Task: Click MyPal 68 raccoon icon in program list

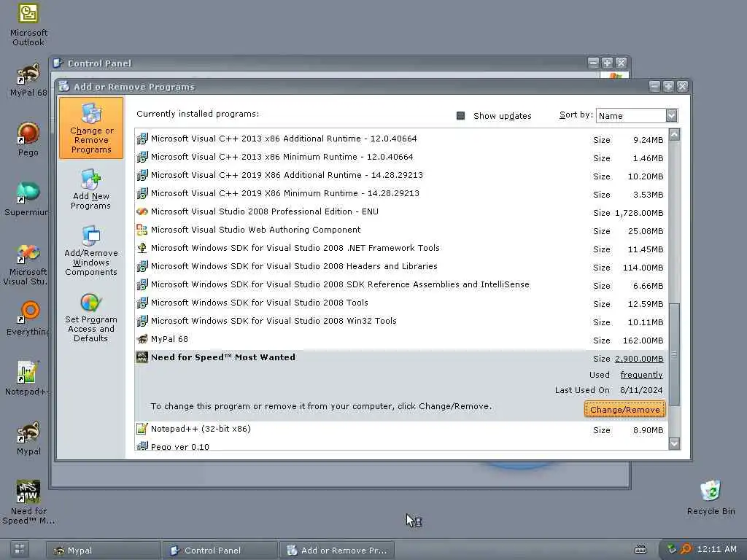Action: point(142,339)
